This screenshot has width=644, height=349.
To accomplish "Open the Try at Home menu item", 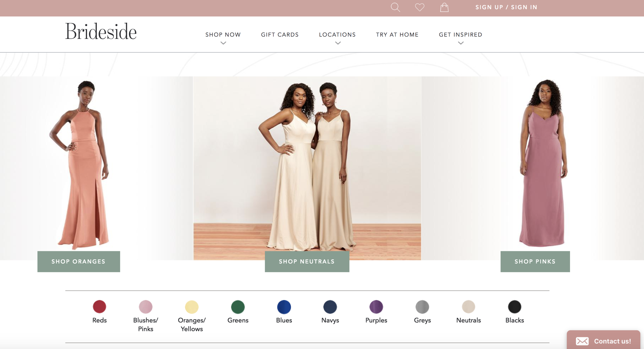I will tap(397, 34).
